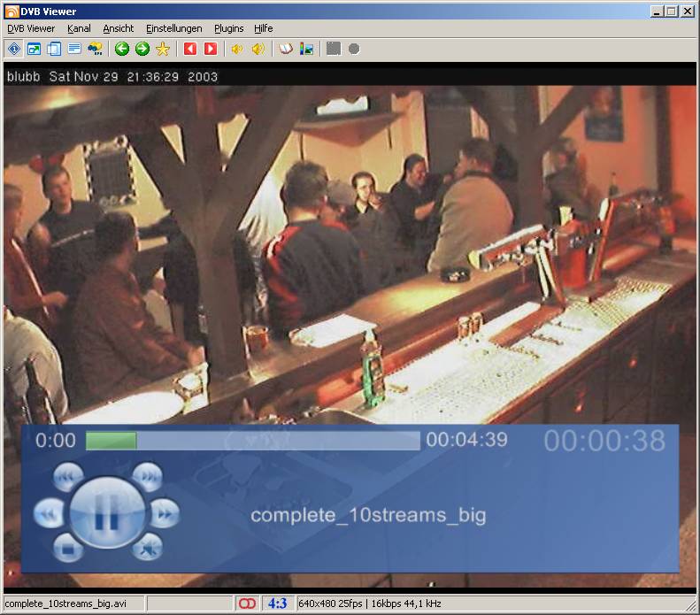This screenshot has height=615, width=700.
Task: Click the grey record circle toolbar icon
Action: coord(354,49)
